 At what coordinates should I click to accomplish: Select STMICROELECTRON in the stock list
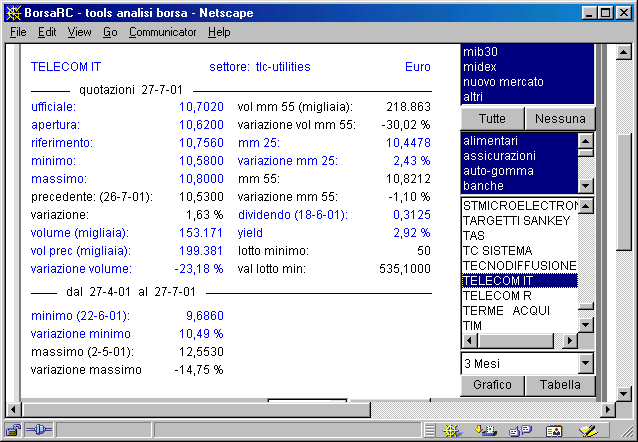[520, 206]
